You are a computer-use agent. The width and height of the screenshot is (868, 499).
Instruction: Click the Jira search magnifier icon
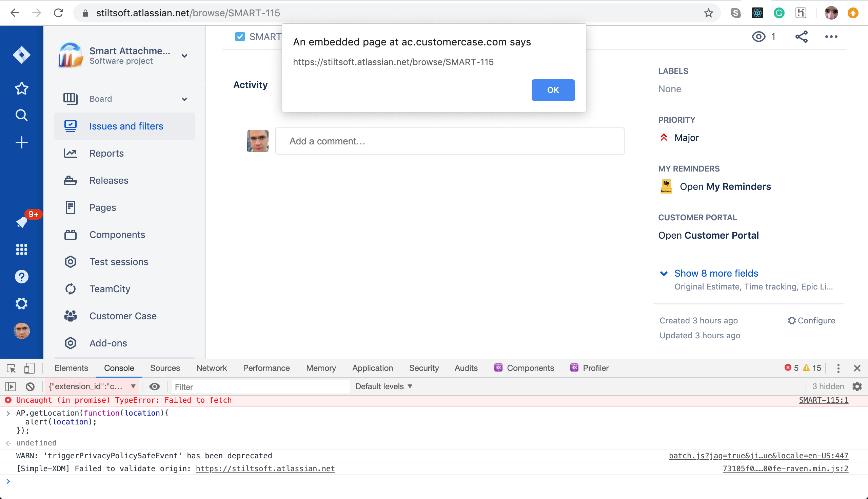click(21, 116)
